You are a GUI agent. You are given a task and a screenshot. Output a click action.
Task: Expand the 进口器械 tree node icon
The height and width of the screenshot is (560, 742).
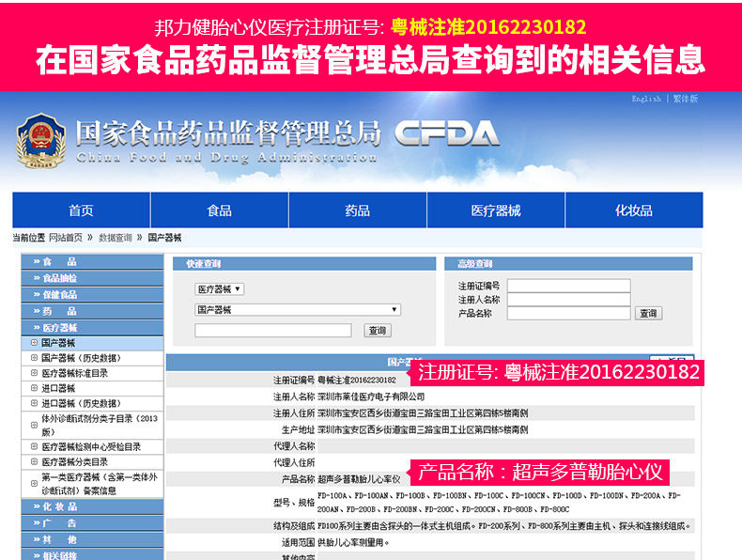[x=34, y=388]
